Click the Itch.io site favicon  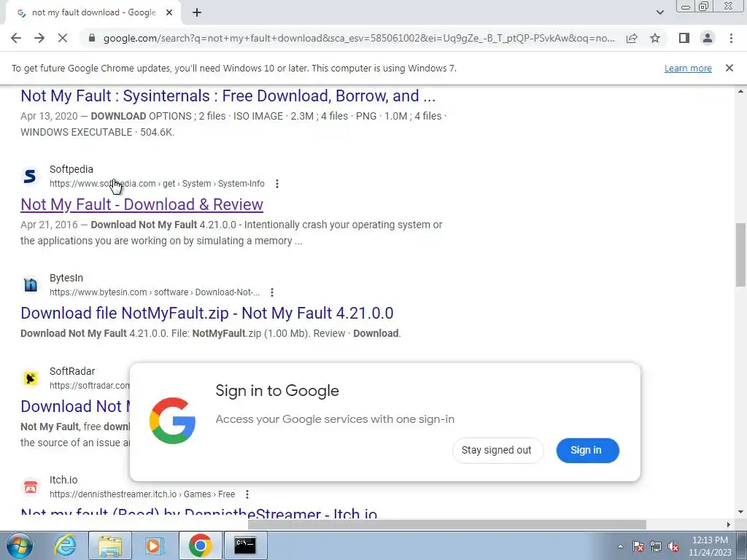[30, 486]
